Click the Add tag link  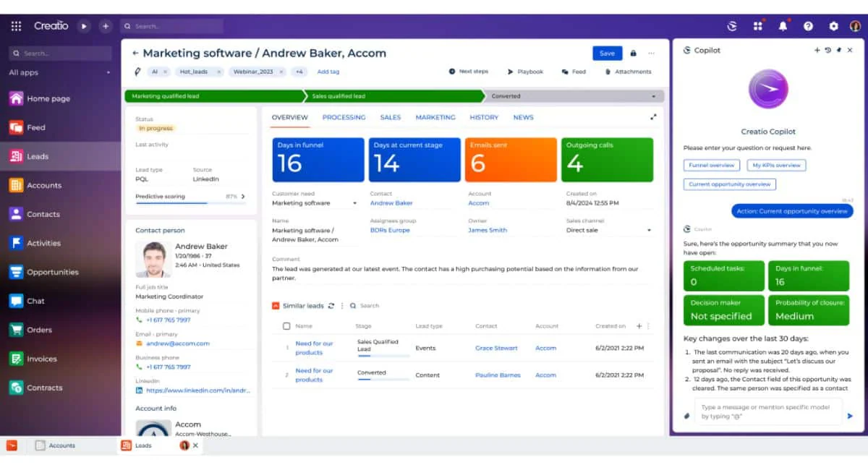click(328, 72)
